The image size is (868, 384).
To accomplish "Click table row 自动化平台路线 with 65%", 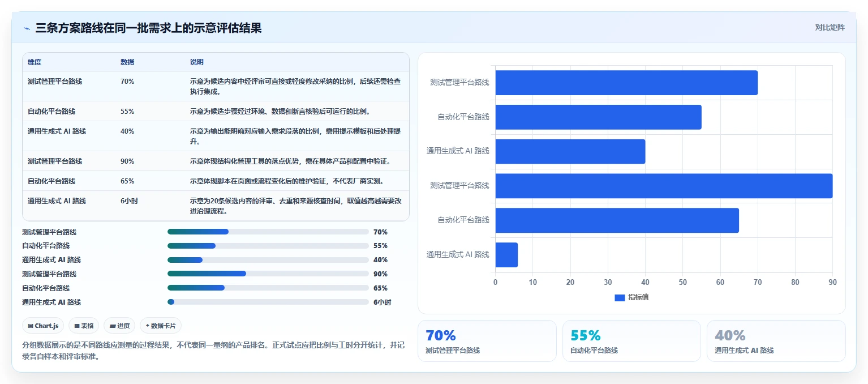I will (216, 181).
